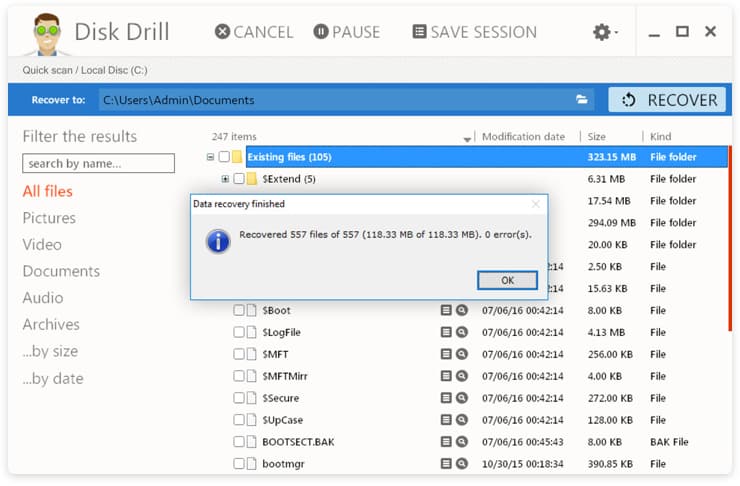Minimize the Disk Drill window
The image size is (740, 486).
point(654,34)
